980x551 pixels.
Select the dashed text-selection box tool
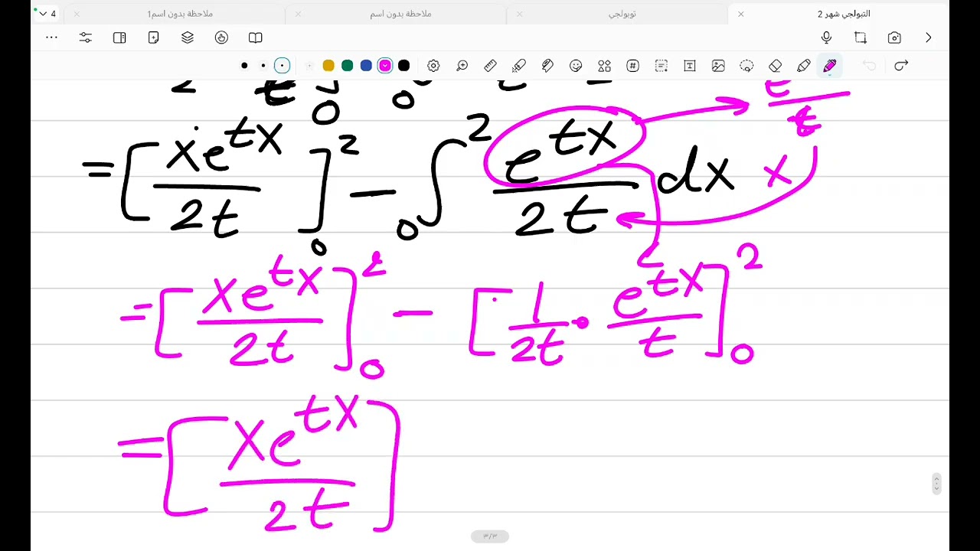pos(661,66)
